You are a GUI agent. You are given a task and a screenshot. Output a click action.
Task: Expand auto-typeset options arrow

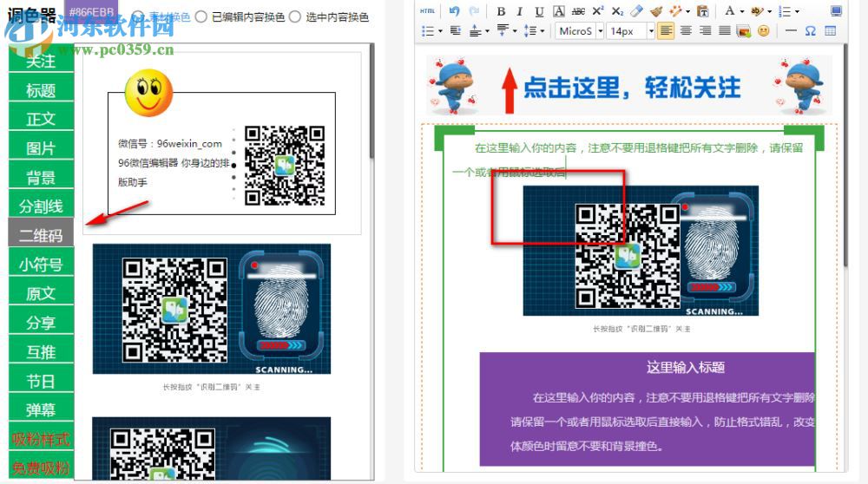[x=688, y=11]
